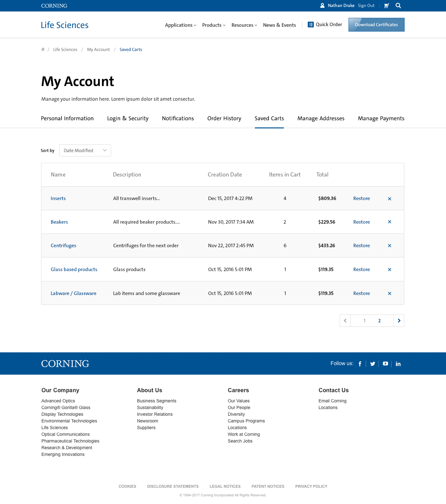This screenshot has width=446, height=504.
Task: Restore the Labware / Glassware cart
Action: click(x=362, y=293)
